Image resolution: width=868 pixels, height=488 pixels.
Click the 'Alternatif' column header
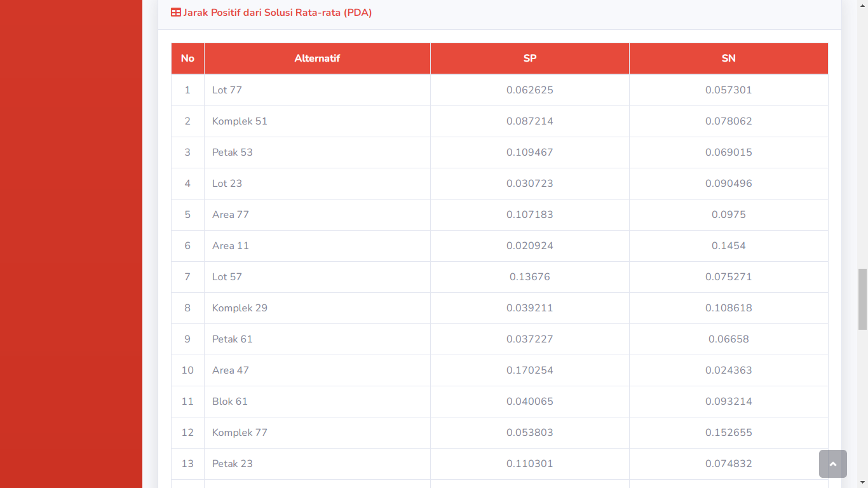317,58
